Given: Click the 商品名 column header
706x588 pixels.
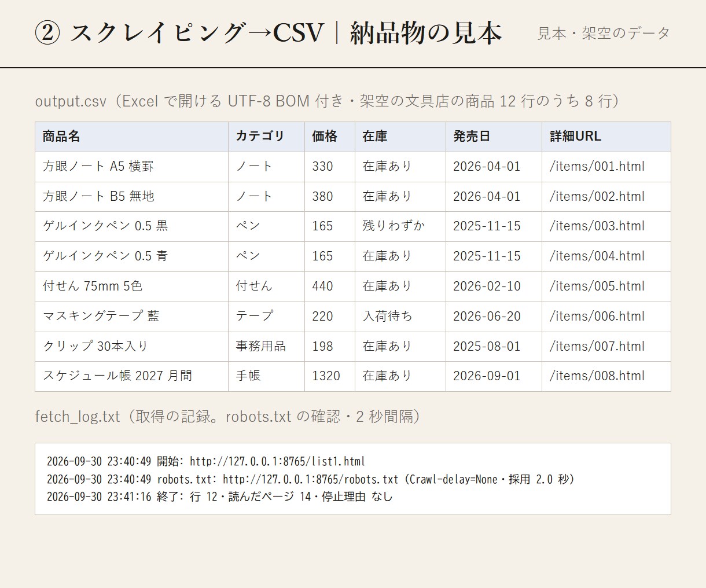Looking at the screenshot, I should [x=131, y=137].
